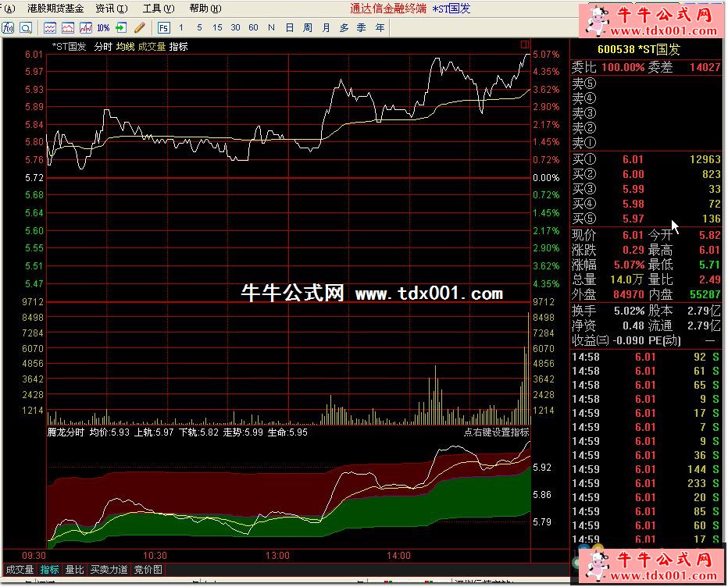Switch to 15-minute period
The image size is (728, 587).
click(217, 28)
